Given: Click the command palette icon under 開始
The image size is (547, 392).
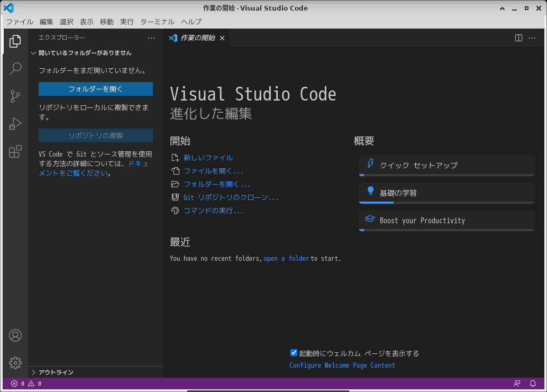Looking at the screenshot, I should pyautogui.click(x=175, y=211).
